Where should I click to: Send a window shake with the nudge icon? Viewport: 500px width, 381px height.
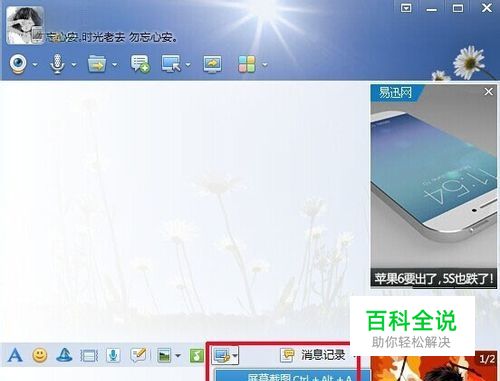pyautogui.click(x=89, y=356)
